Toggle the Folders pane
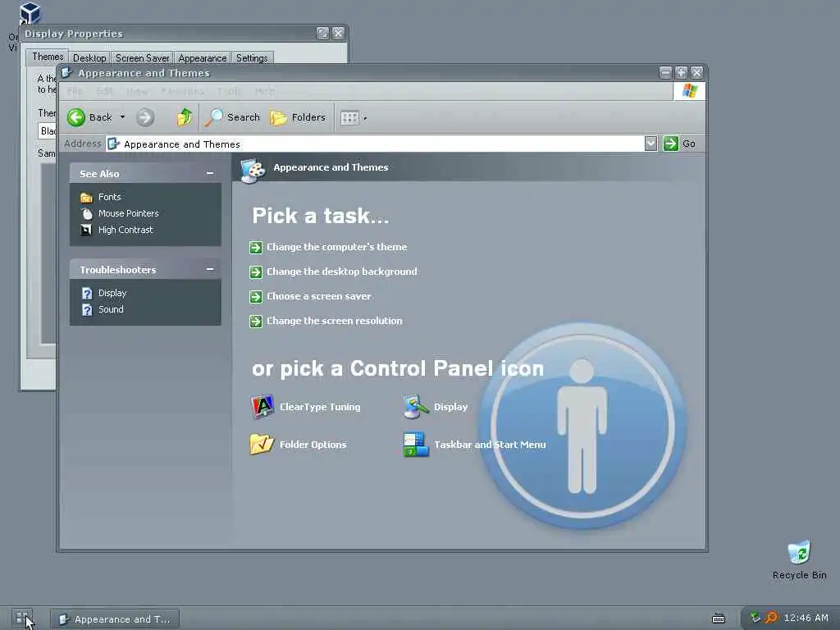This screenshot has height=630, width=840. tap(298, 117)
